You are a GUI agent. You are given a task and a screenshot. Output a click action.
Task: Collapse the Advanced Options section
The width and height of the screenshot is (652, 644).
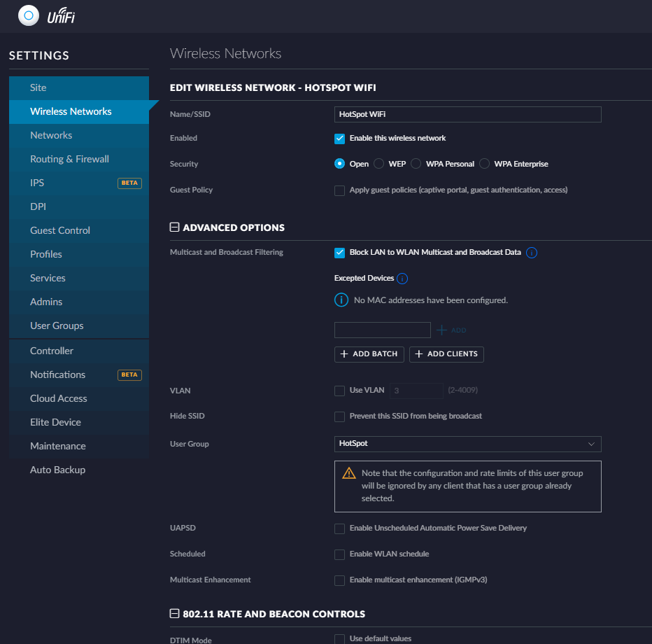click(175, 227)
